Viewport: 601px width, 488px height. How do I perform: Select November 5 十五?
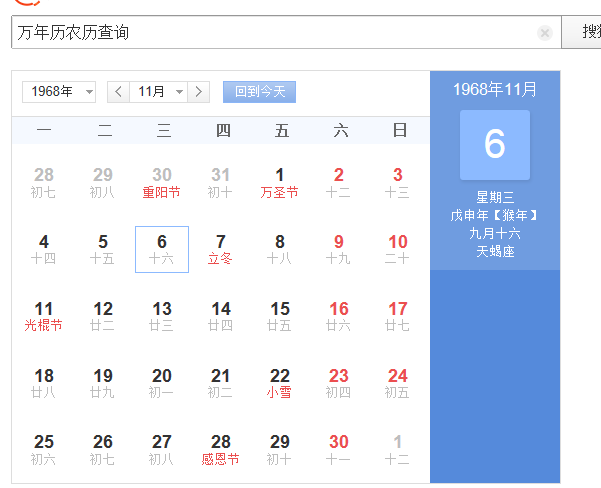click(x=103, y=250)
